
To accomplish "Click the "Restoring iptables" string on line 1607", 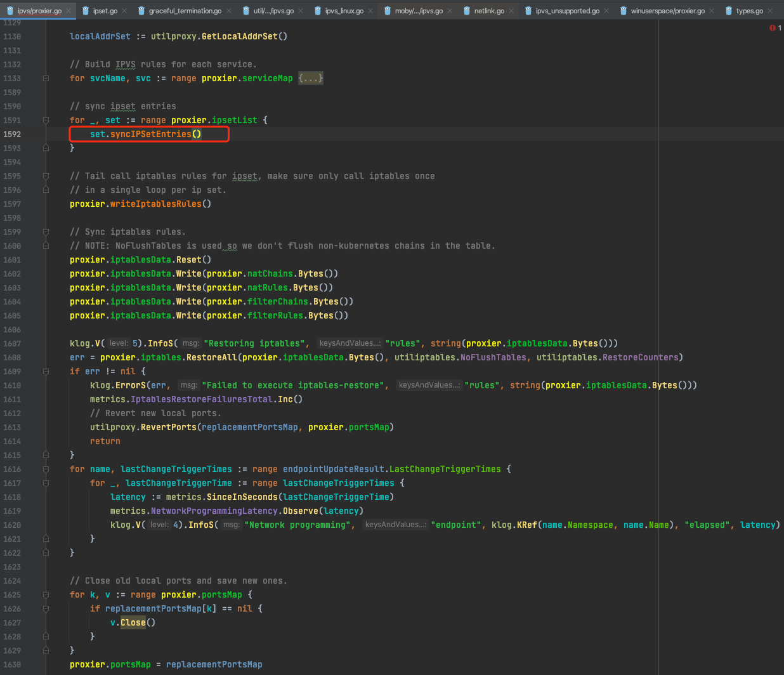I will [x=254, y=344].
